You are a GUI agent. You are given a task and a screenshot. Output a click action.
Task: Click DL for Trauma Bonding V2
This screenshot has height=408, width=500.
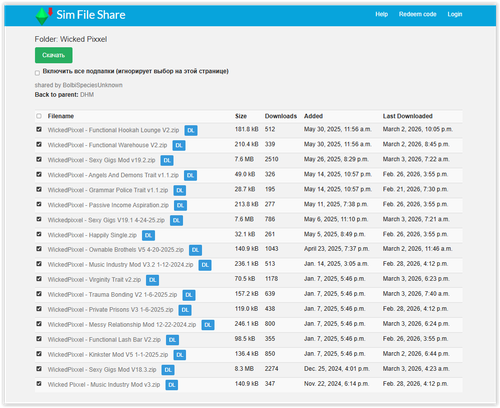189,295
